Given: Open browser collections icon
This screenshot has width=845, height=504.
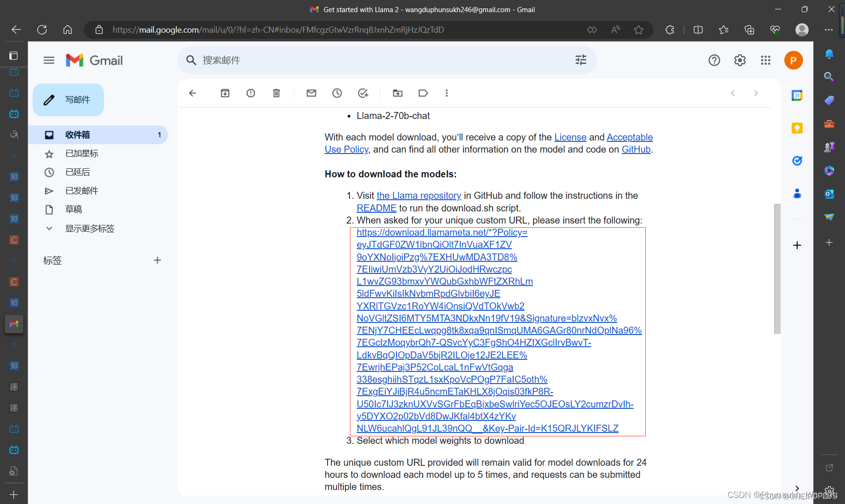Looking at the screenshot, I should pyautogui.click(x=749, y=30).
